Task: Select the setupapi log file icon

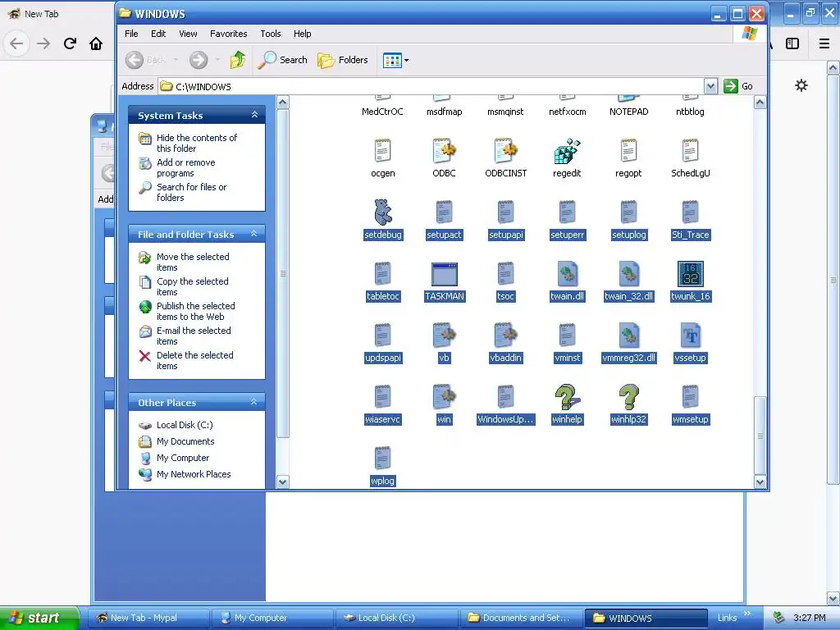Action: click(505, 212)
